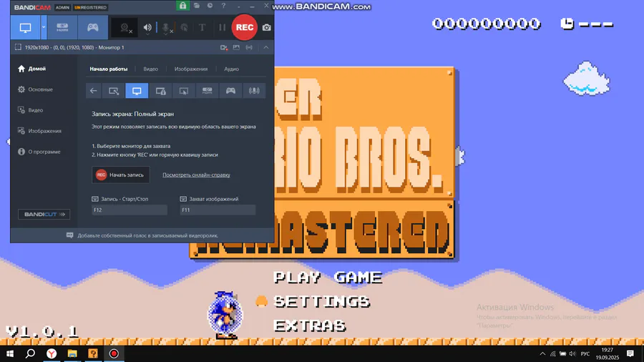Open the scheduled recording clock icon
The image size is (644, 362).
(210, 6)
